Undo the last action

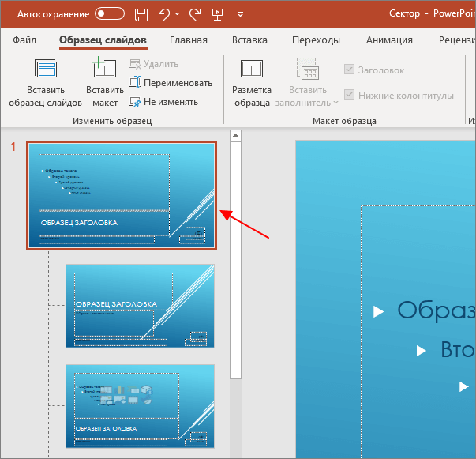164,14
